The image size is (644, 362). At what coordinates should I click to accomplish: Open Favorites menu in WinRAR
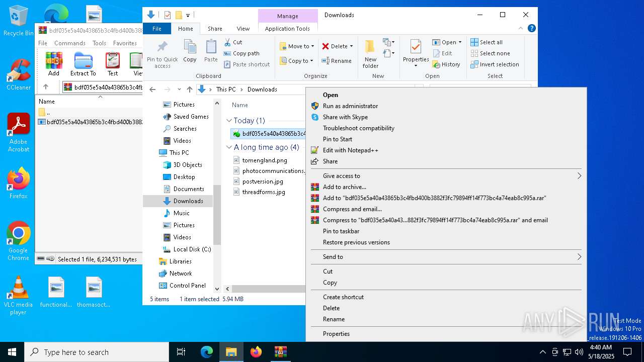[x=125, y=43]
